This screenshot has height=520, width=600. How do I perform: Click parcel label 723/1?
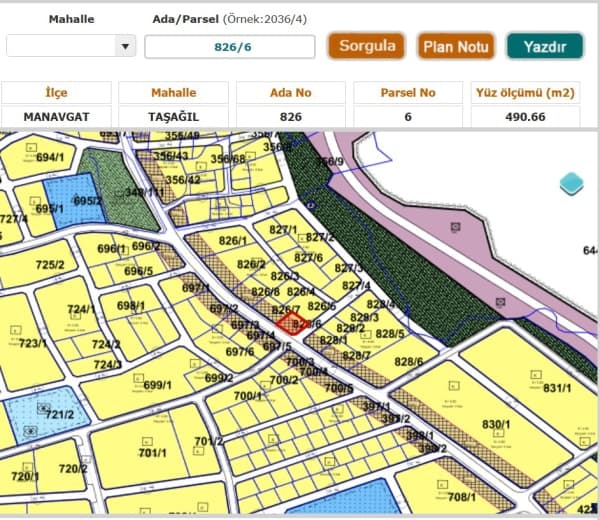coord(33,343)
